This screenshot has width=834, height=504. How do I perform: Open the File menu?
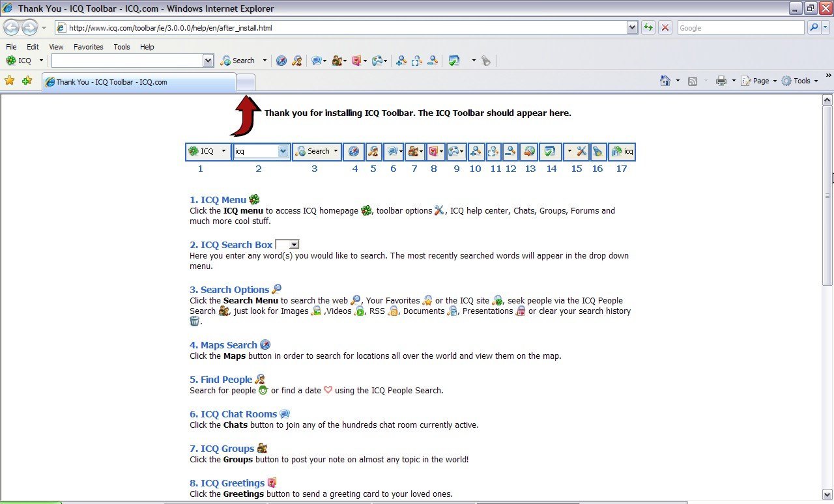pos(11,47)
